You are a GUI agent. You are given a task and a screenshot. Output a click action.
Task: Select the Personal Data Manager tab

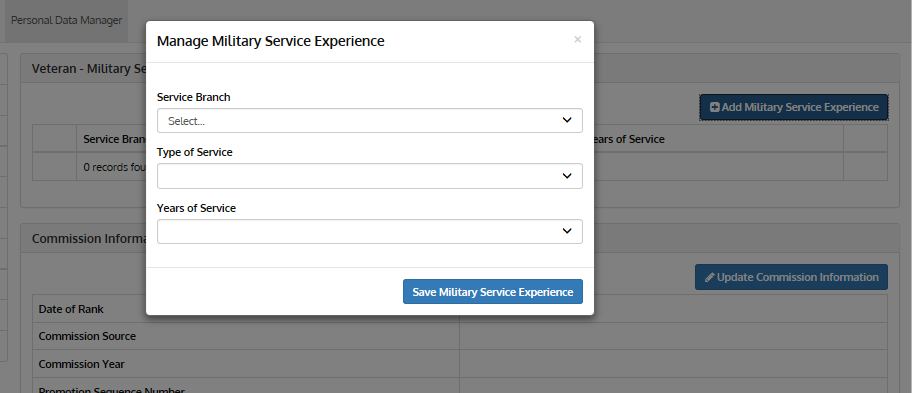click(66, 20)
